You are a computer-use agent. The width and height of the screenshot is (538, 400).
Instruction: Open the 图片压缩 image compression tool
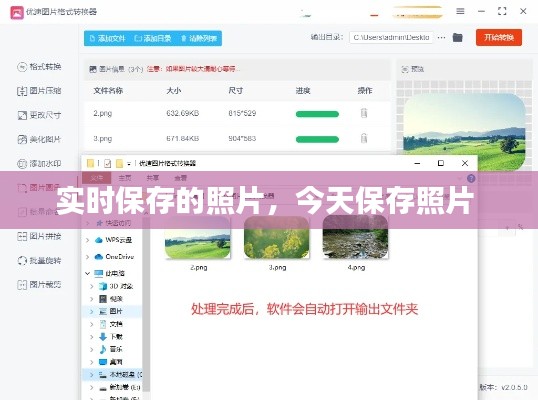(x=39, y=91)
